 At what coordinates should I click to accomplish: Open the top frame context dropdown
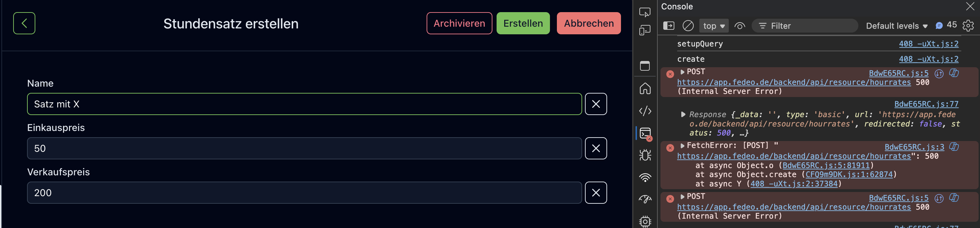(714, 26)
